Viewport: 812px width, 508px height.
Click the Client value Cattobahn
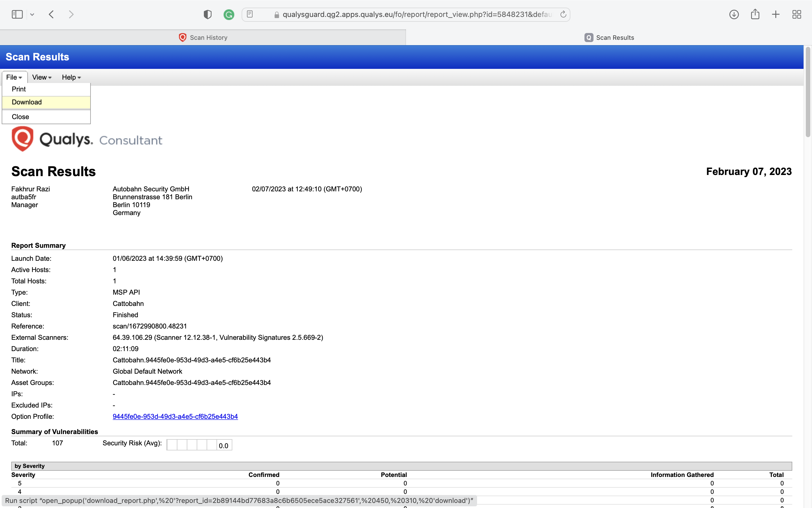[x=128, y=304]
